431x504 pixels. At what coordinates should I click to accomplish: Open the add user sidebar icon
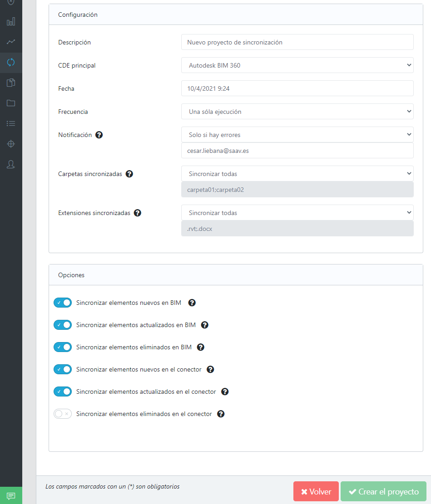point(11,164)
